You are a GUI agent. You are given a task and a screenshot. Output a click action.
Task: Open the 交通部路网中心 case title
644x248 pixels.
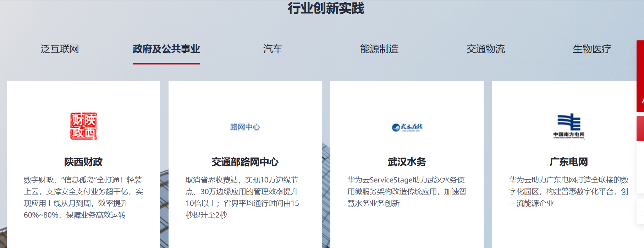pos(245,162)
